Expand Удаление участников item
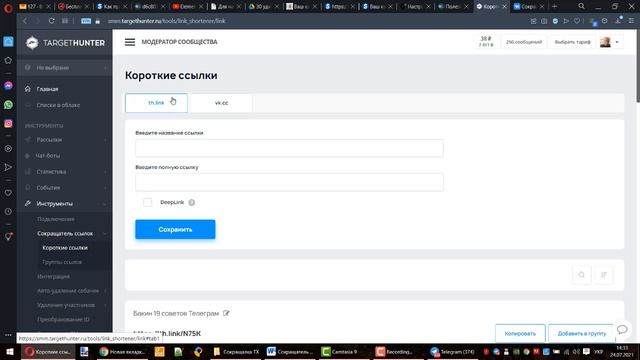This screenshot has height=360, width=640. click(x=66, y=305)
